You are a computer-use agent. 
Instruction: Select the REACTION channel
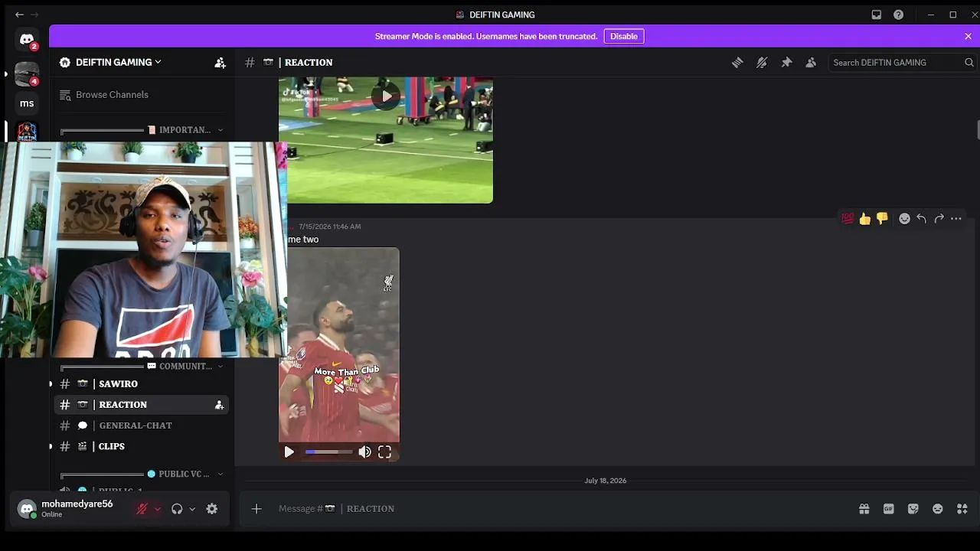[x=142, y=405]
